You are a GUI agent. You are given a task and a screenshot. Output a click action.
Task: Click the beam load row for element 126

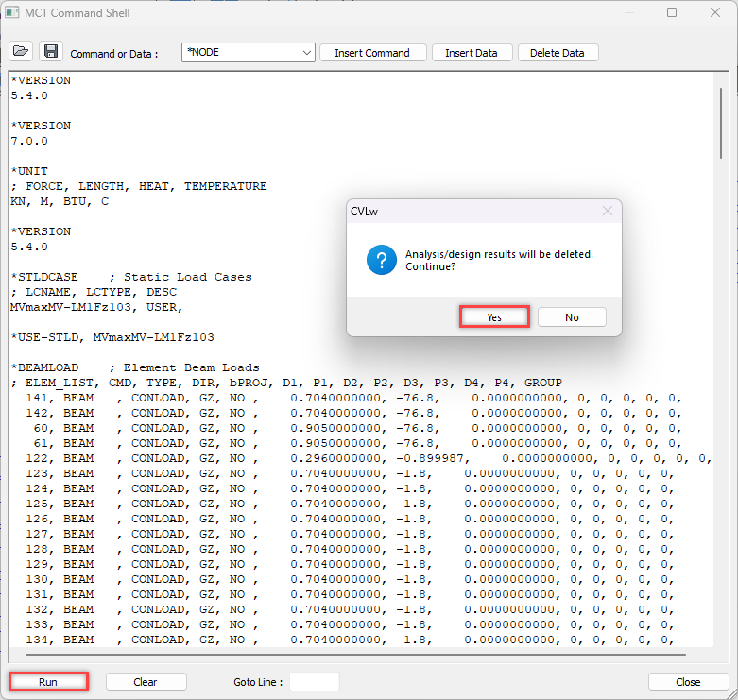coord(350,519)
